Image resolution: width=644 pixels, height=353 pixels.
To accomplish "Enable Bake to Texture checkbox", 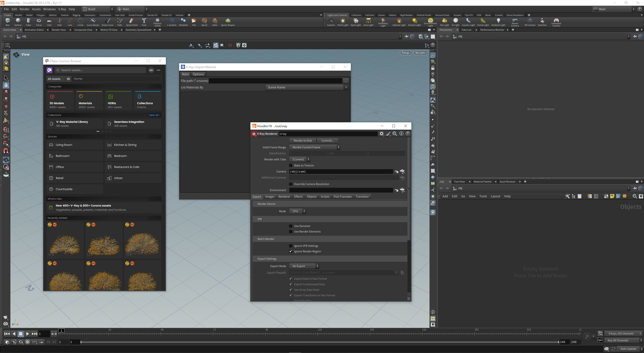I will point(291,165).
